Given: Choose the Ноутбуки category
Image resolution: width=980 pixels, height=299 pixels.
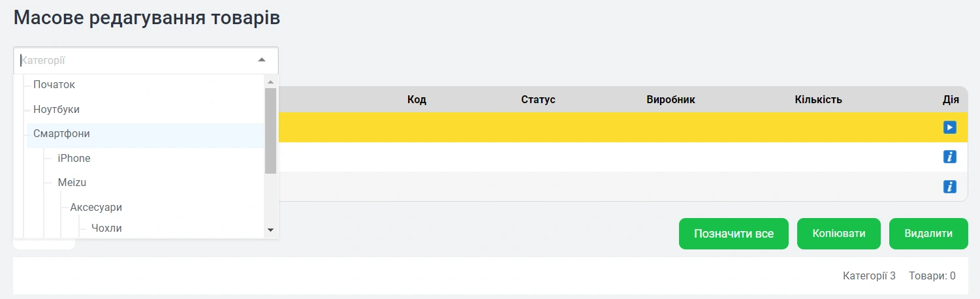Looking at the screenshot, I should coord(56,109).
